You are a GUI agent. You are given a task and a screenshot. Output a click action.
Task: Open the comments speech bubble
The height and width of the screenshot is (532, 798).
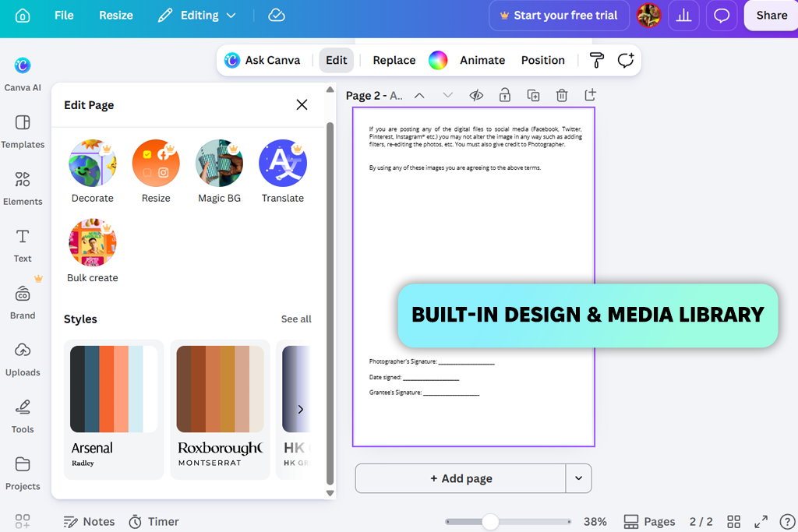point(721,16)
